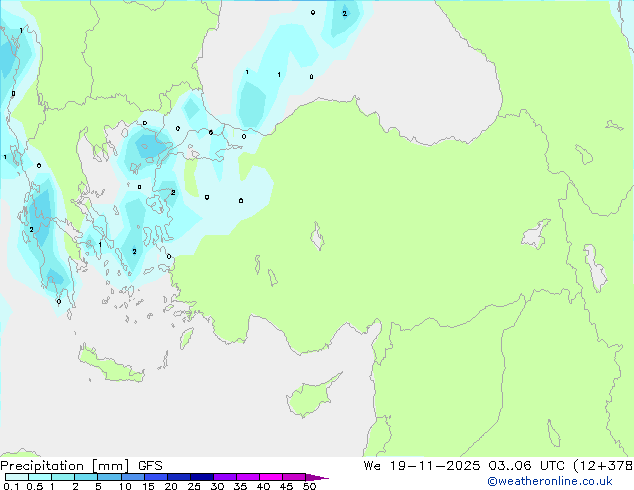Click the '40' legend scale label
The height and width of the screenshot is (490, 634).
click(263, 486)
